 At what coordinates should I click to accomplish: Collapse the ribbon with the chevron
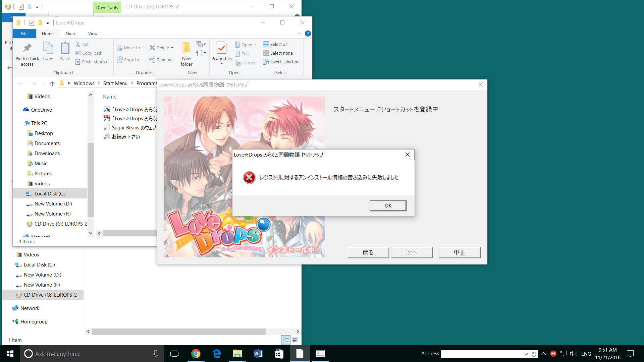point(299,34)
